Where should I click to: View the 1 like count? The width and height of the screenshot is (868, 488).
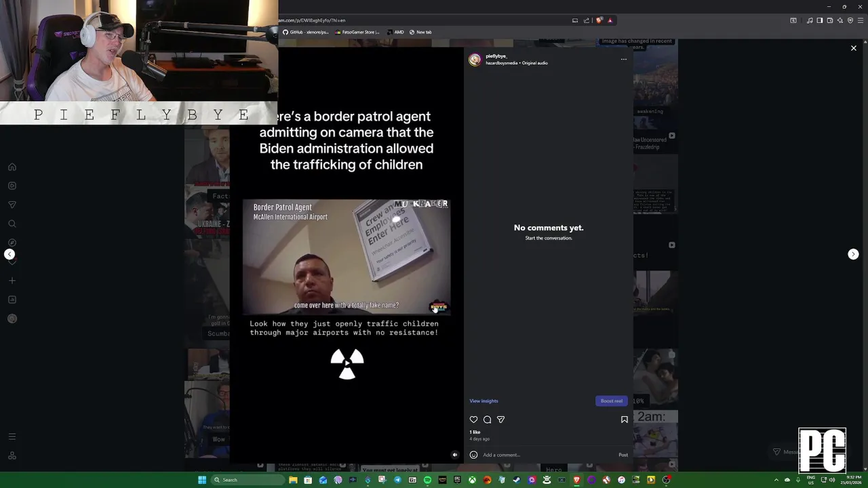[x=475, y=432]
